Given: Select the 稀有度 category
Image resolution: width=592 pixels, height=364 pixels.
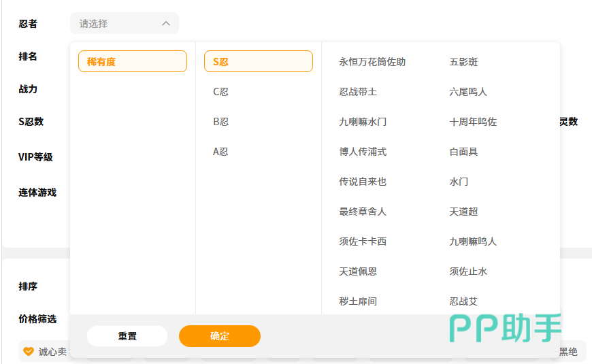Looking at the screenshot, I should click(x=133, y=61).
